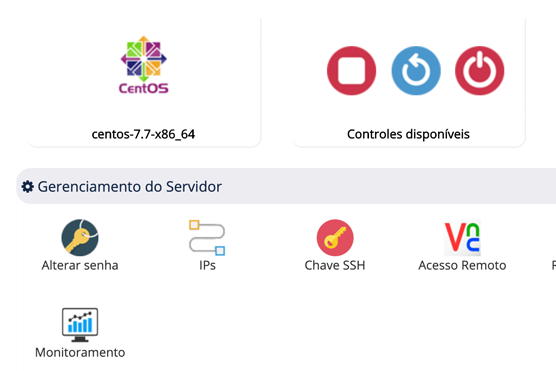Open the IPs route icon
This screenshot has width=556, height=371.
(x=207, y=238)
